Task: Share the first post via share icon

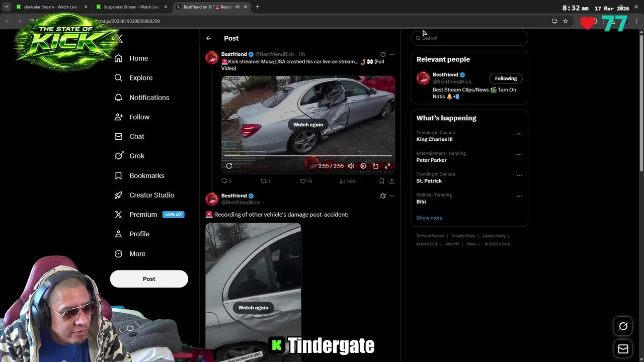Action: point(391,181)
